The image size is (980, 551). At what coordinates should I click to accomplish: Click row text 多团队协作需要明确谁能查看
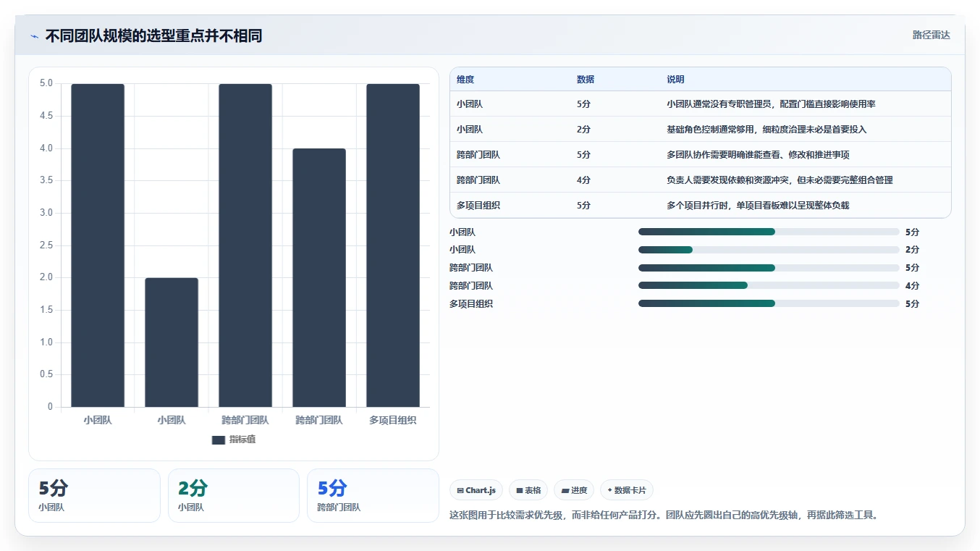pyautogui.click(x=724, y=155)
